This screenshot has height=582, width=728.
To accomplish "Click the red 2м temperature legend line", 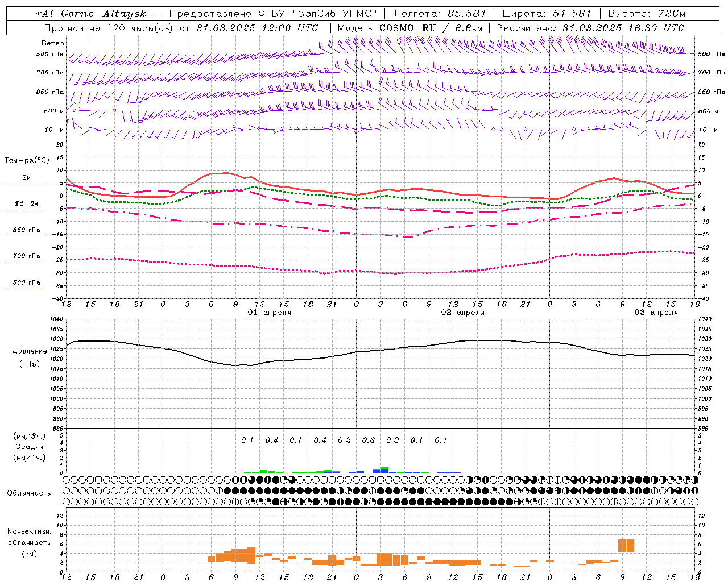I will (x=27, y=184).
